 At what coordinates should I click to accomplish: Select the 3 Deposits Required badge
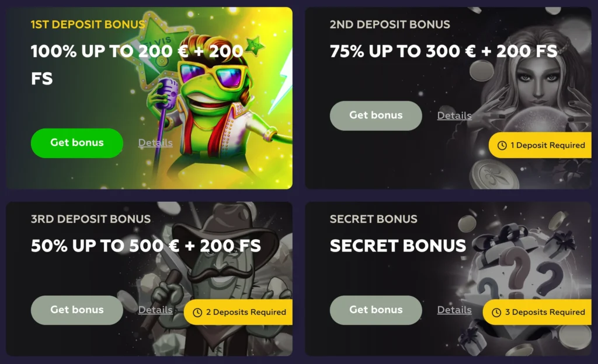point(537,312)
